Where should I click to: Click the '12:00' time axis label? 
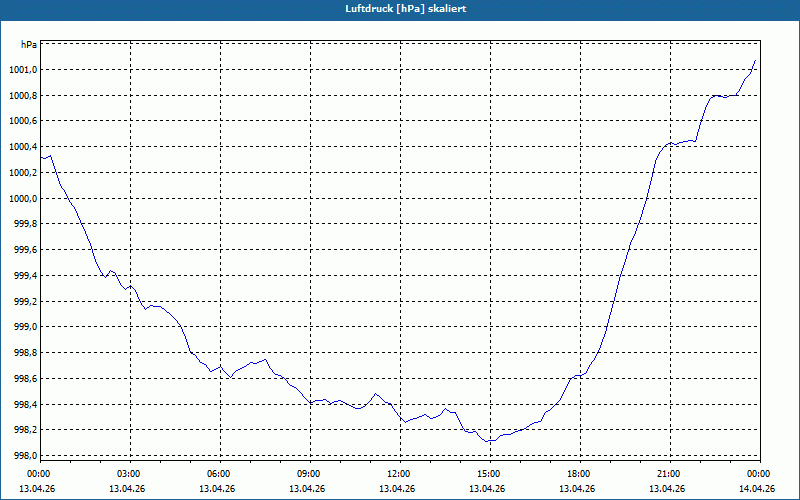click(397, 474)
